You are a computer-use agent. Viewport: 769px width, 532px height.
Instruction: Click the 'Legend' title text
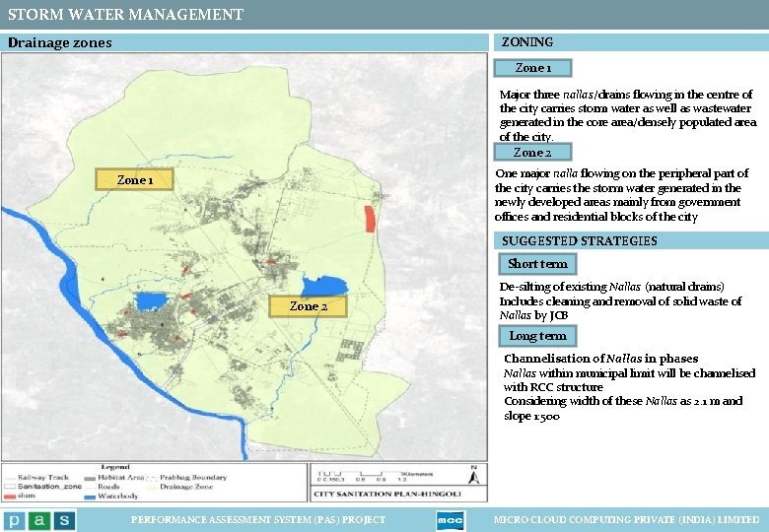pos(115,467)
